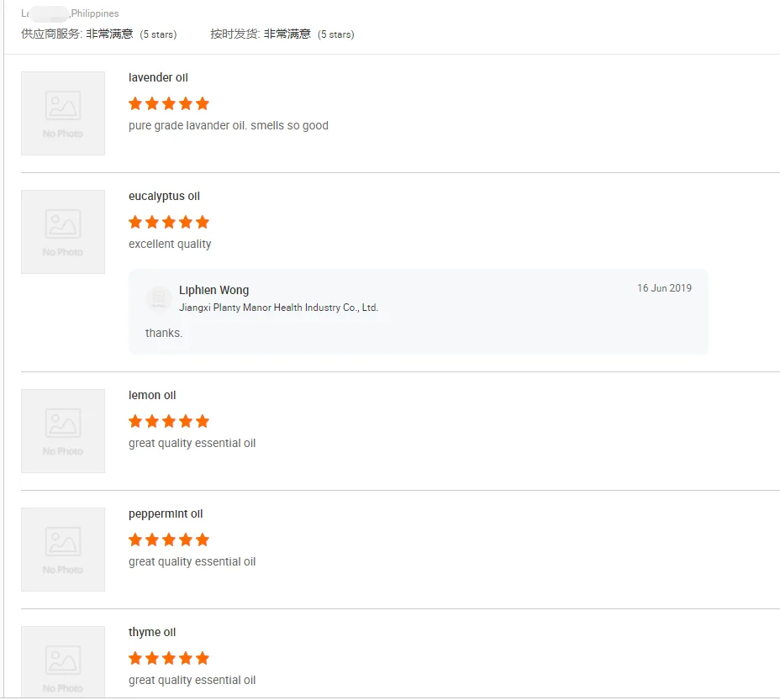Click the 16 Jun 2019 reply date
The width and height of the screenshot is (780, 700).
(x=664, y=288)
